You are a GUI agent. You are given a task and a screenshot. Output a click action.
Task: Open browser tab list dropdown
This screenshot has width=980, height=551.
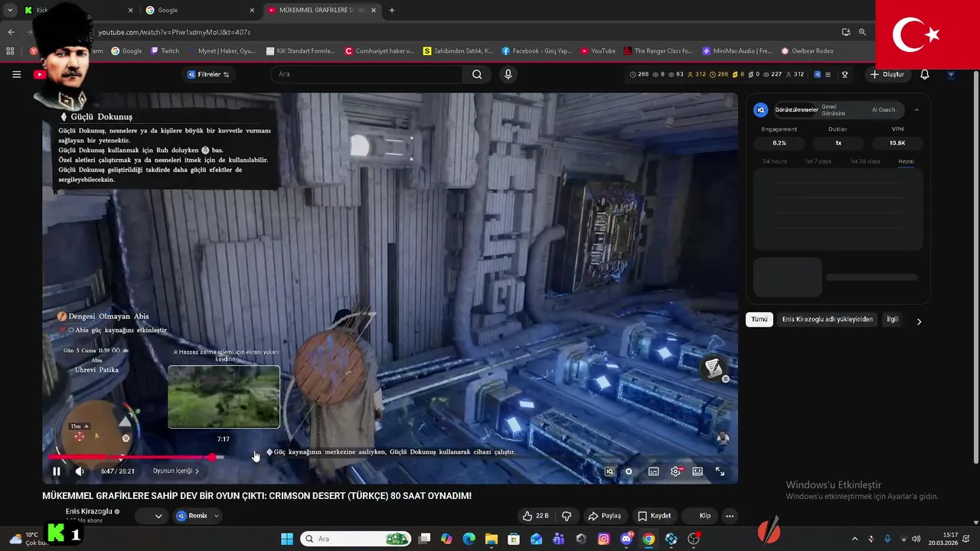click(10, 10)
